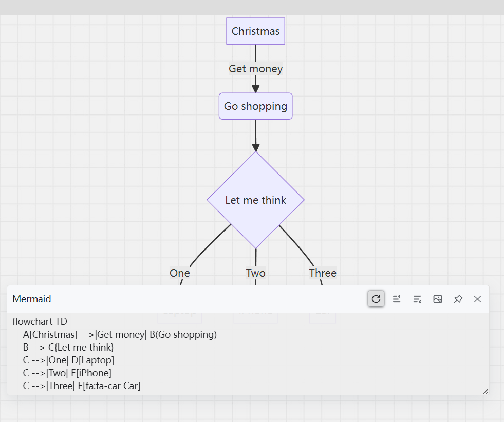Click the Three edge label
504x422 pixels.
tap(323, 273)
